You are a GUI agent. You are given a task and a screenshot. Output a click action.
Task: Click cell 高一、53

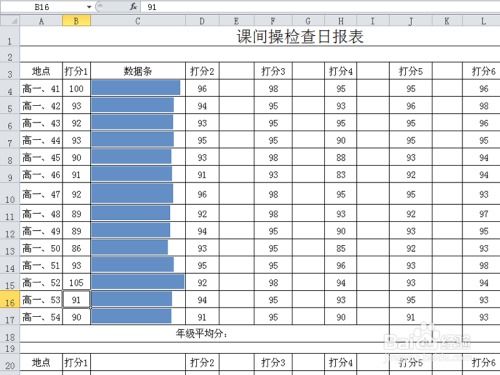coord(41,299)
